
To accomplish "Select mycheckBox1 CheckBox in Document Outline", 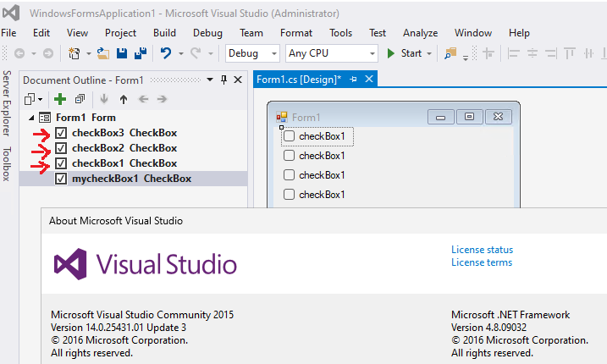I will (131, 179).
